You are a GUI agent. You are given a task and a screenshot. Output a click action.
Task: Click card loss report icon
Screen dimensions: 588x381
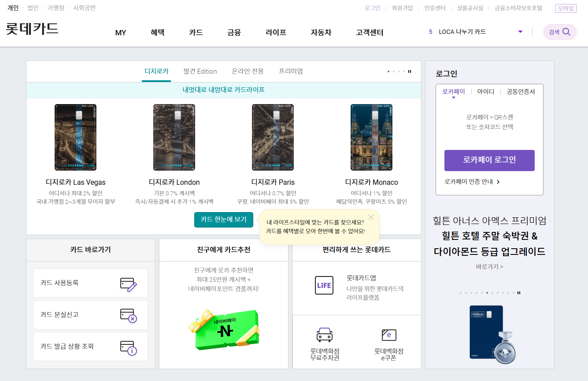pyautogui.click(x=129, y=316)
